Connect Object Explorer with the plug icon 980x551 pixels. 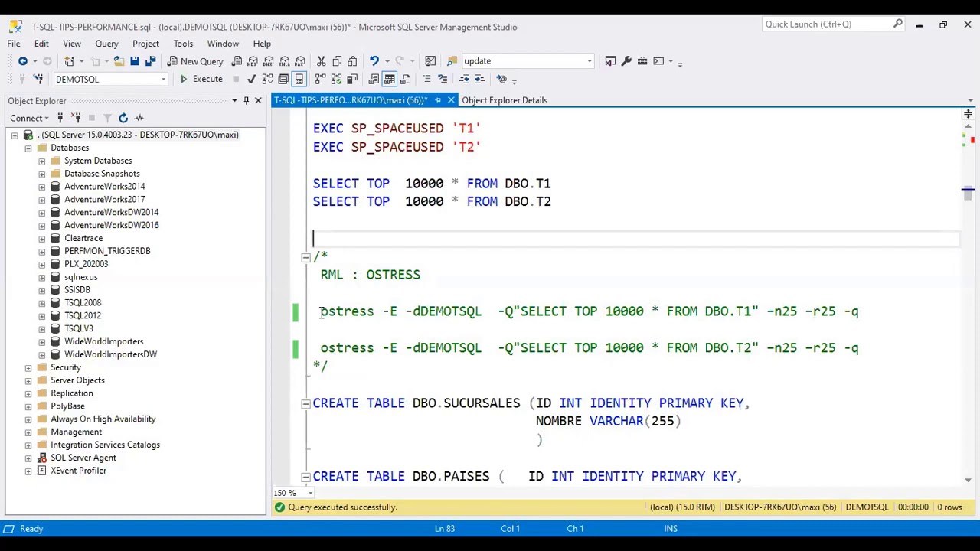(60, 118)
